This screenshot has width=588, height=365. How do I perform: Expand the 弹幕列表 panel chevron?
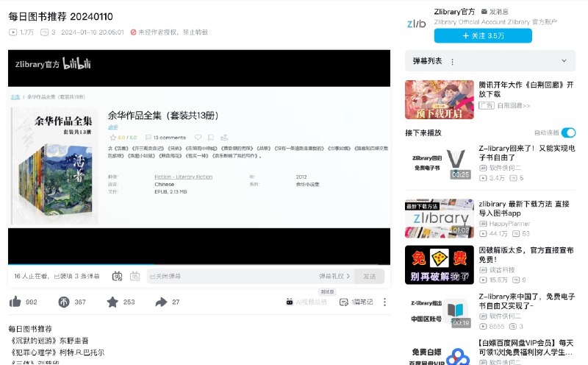564,61
